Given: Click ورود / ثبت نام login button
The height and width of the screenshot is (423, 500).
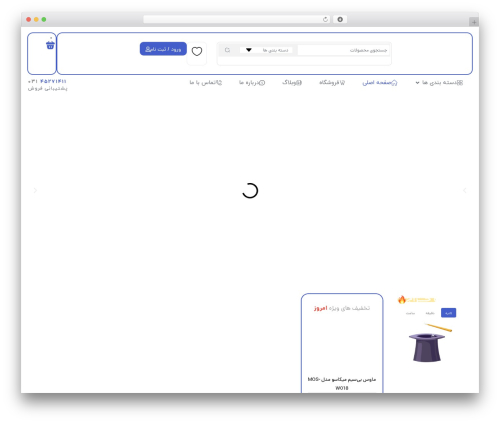Looking at the screenshot, I should pos(163,49).
